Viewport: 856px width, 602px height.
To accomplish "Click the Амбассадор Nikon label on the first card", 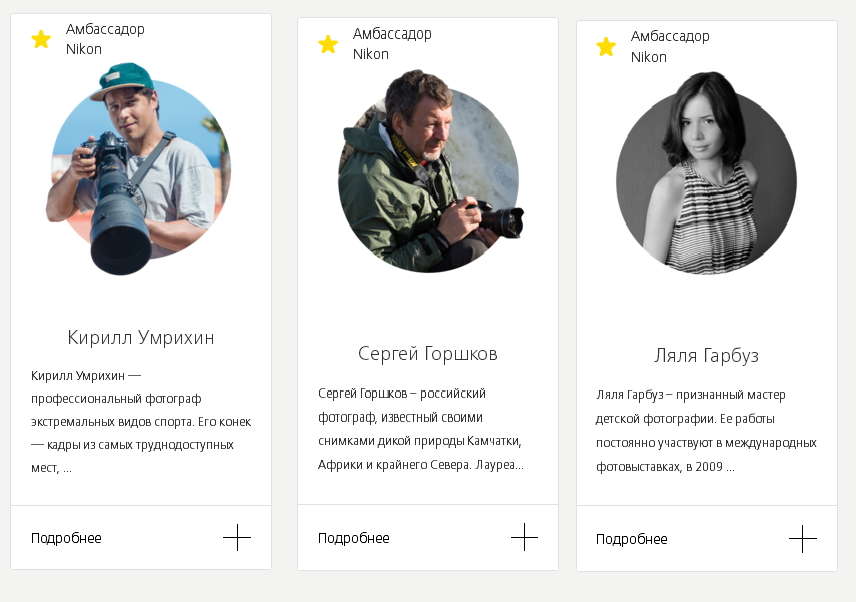I will tap(105, 39).
